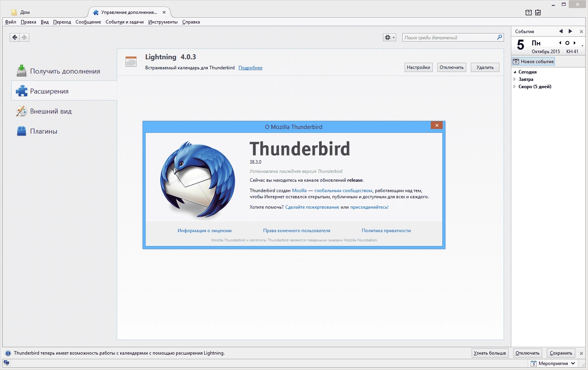Open the Справка menu
Viewport: 588px width, 370px height.
(191, 22)
